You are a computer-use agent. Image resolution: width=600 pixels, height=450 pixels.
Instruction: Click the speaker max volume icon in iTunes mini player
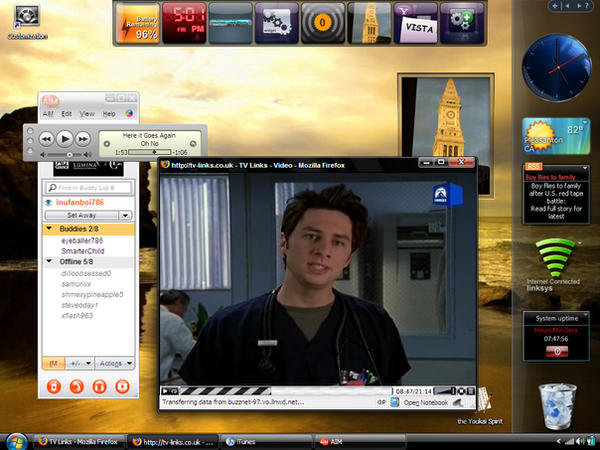88,155
